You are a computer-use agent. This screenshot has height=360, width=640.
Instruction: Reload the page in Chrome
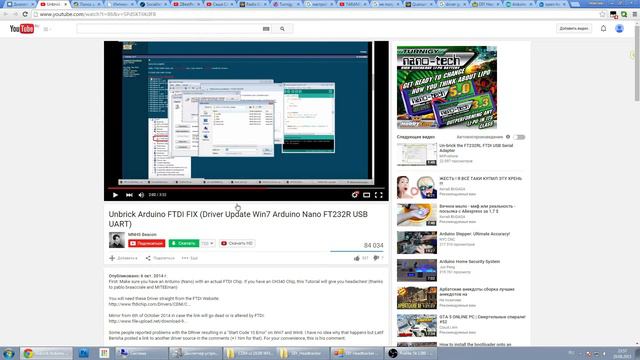click(25, 14)
